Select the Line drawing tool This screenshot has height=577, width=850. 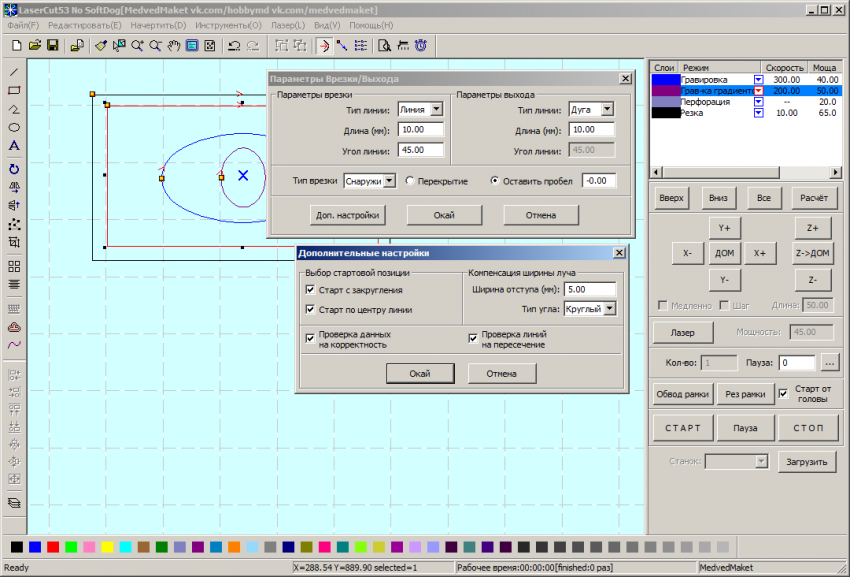(14, 72)
